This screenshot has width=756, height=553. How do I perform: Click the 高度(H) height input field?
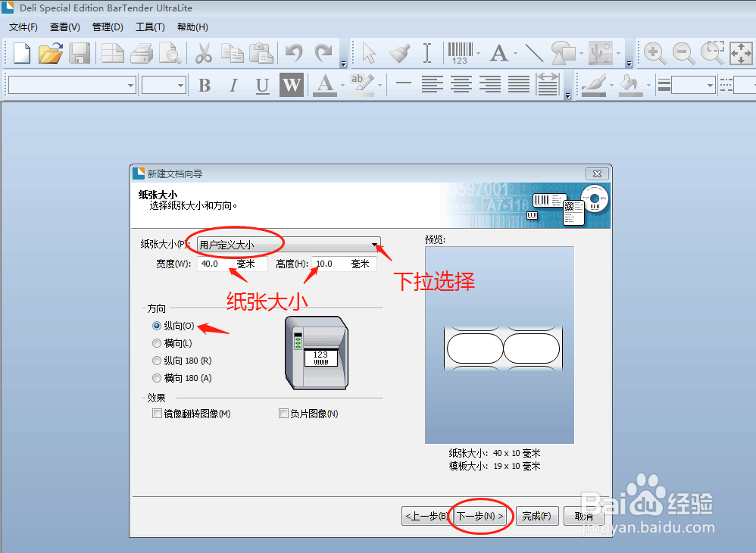[x=344, y=264]
